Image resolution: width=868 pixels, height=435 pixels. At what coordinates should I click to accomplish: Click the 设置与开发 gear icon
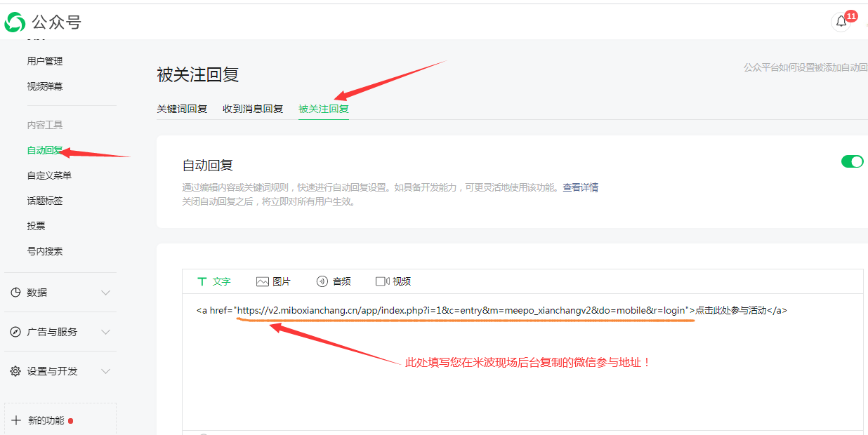(x=15, y=371)
